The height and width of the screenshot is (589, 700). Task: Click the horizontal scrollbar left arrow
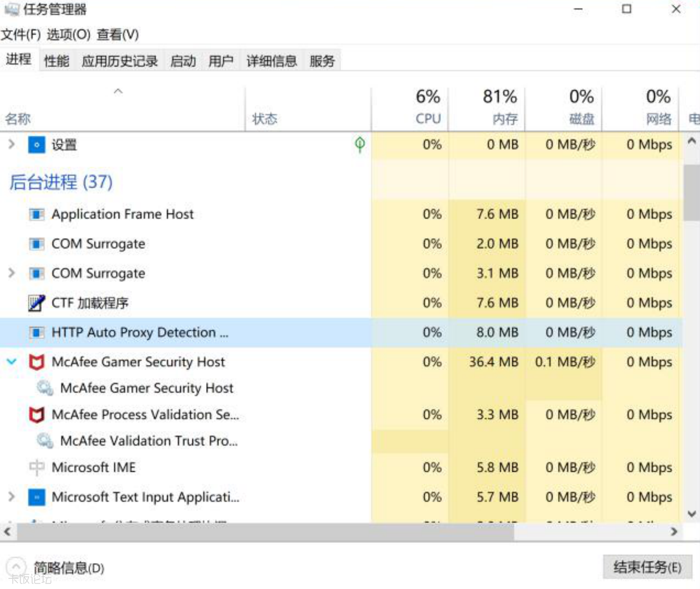7,532
